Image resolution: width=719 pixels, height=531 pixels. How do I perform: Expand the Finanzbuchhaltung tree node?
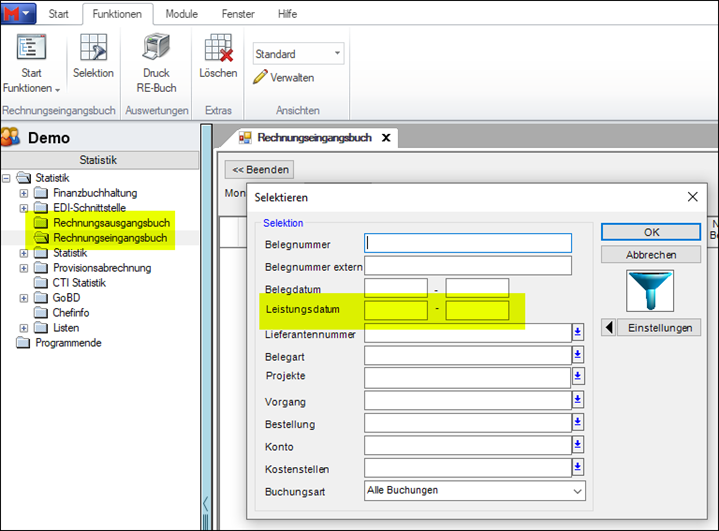coord(24,193)
